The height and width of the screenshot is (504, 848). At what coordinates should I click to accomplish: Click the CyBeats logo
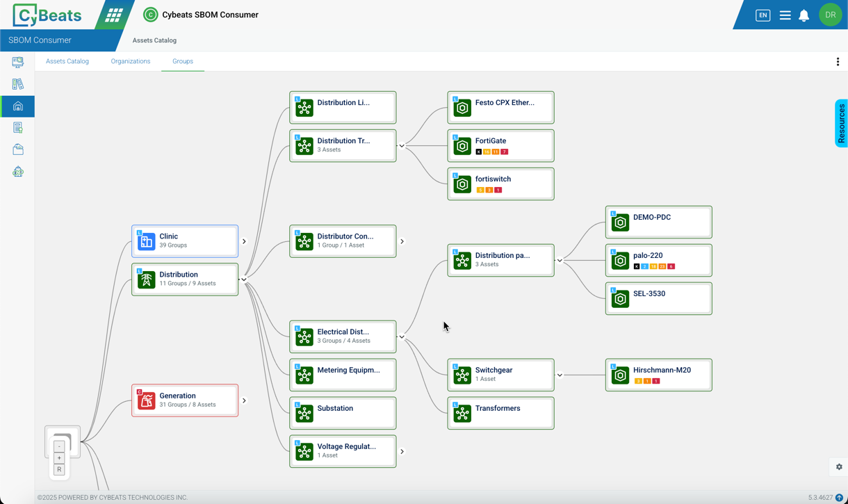(47, 15)
